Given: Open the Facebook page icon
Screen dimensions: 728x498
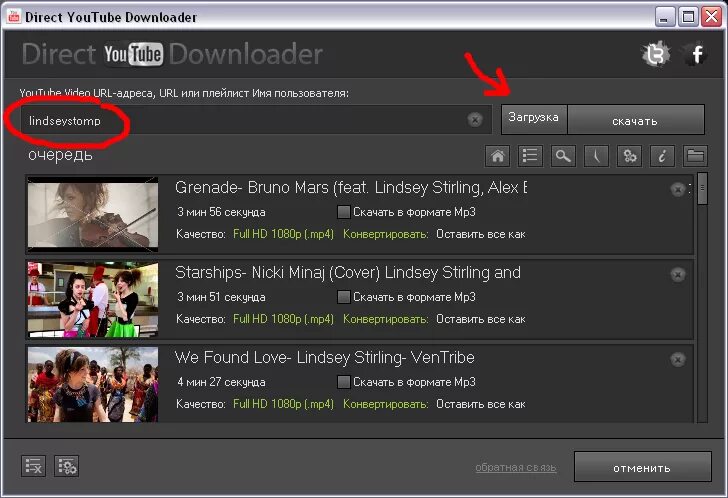Looking at the screenshot, I should [696, 54].
